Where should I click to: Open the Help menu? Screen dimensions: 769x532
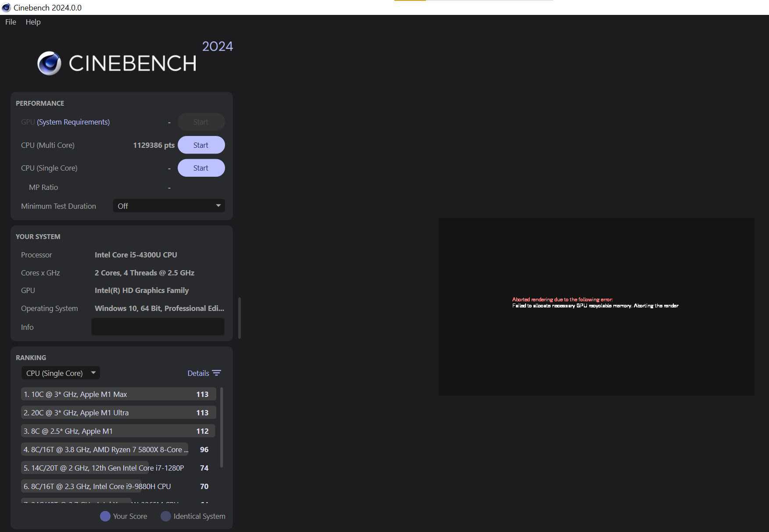pos(33,22)
